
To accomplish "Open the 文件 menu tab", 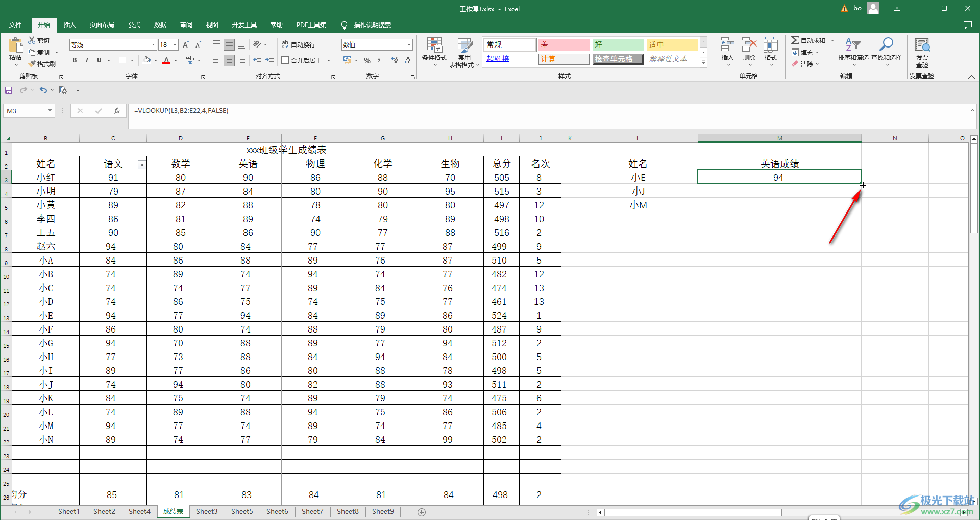I will pyautogui.click(x=15, y=25).
